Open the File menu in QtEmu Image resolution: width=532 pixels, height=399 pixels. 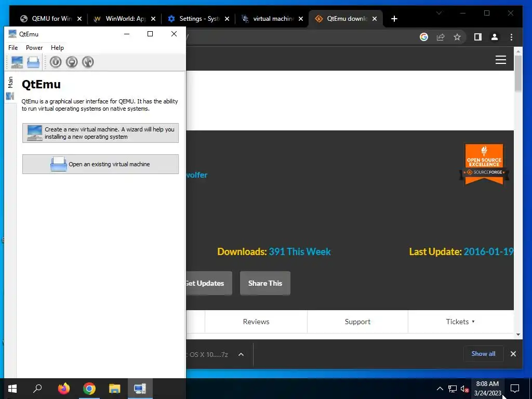click(x=13, y=48)
